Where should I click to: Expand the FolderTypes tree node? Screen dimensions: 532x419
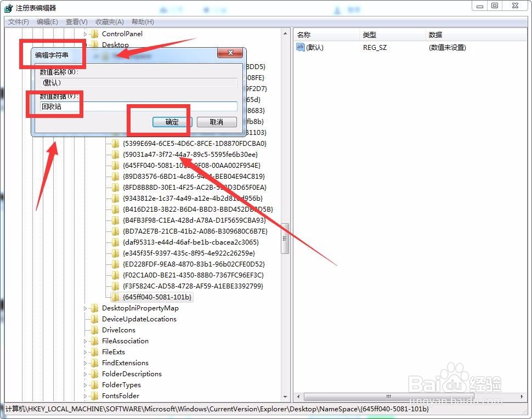coord(86,385)
